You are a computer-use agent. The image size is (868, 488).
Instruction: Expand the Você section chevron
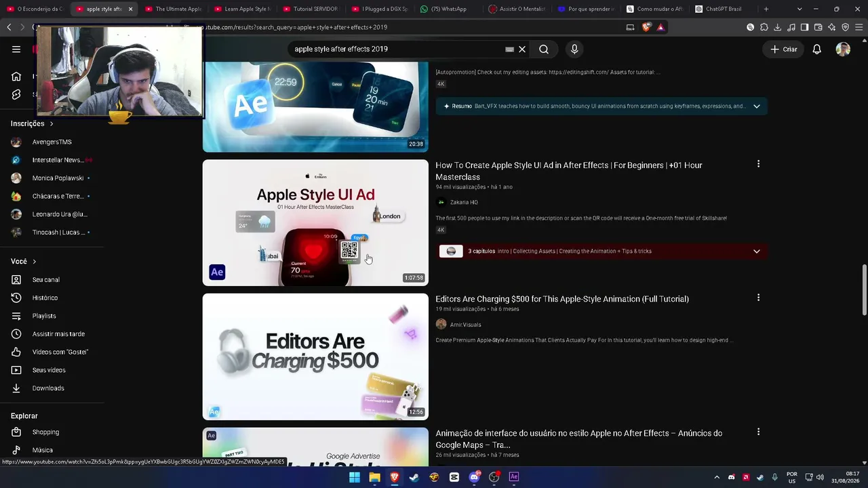(34, 261)
